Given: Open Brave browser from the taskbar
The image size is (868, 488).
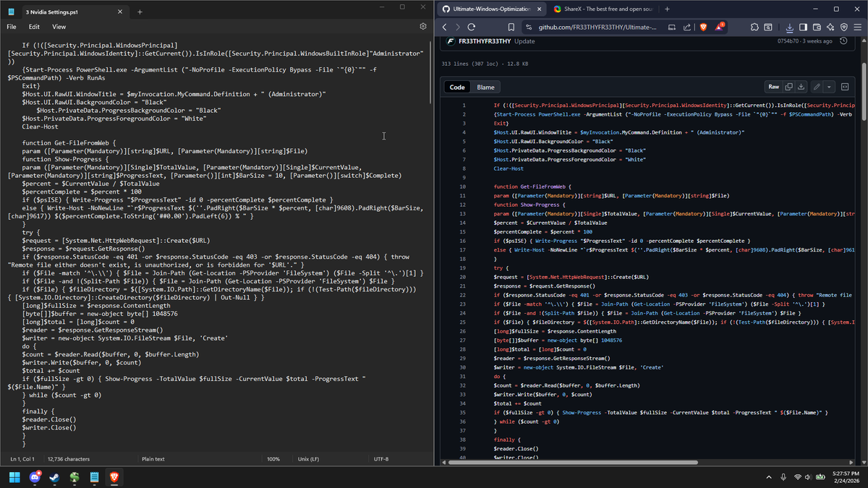Looking at the screenshot, I should click(x=114, y=477).
